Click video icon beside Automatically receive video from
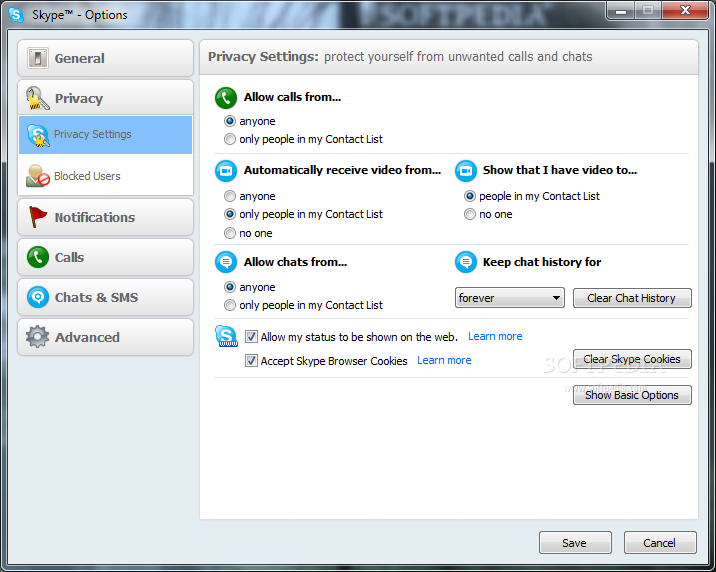This screenshot has width=716, height=572. (226, 171)
